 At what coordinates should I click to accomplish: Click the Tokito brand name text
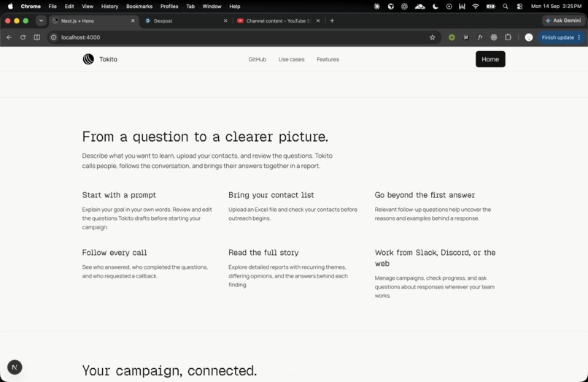tap(109, 59)
